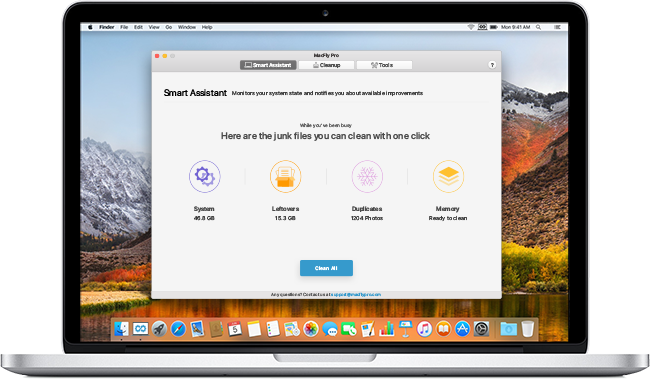Open App Store in the Dock
The width and height of the screenshot is (650, 380).
point(462,329)
